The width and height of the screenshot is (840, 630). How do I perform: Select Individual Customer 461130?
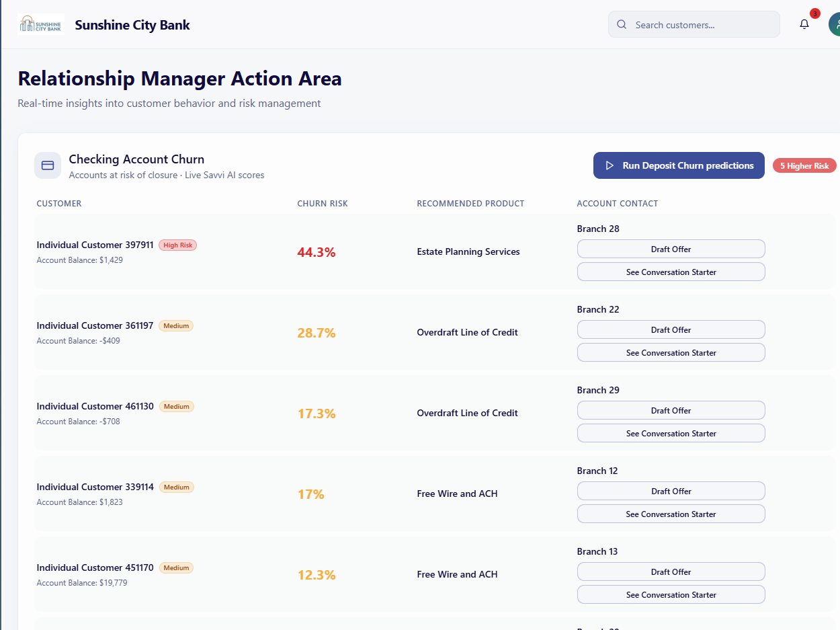(x=95, y=406)
